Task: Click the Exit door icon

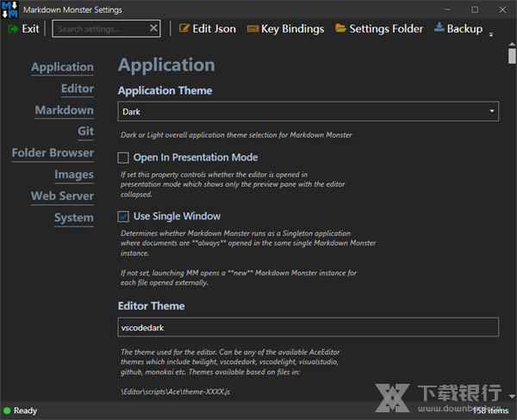Action: [13, 28]
